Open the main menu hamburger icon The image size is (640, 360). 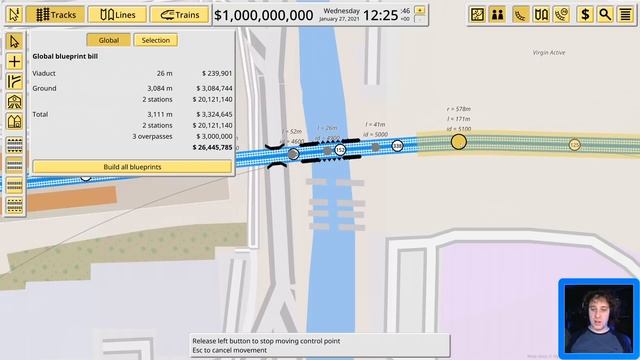click(x=626, y=15)
